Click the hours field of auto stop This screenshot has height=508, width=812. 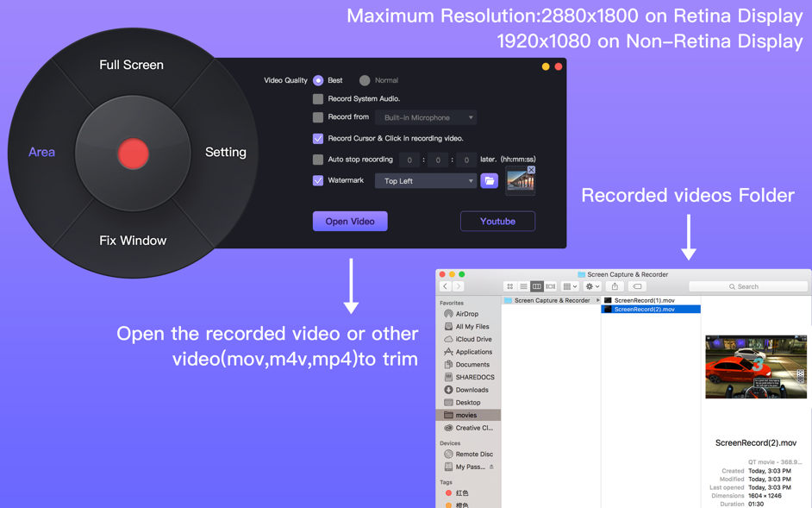[409, 160]
